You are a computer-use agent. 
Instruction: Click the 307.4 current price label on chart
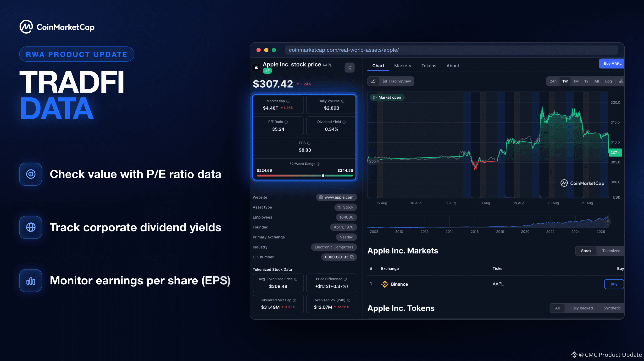615,152
